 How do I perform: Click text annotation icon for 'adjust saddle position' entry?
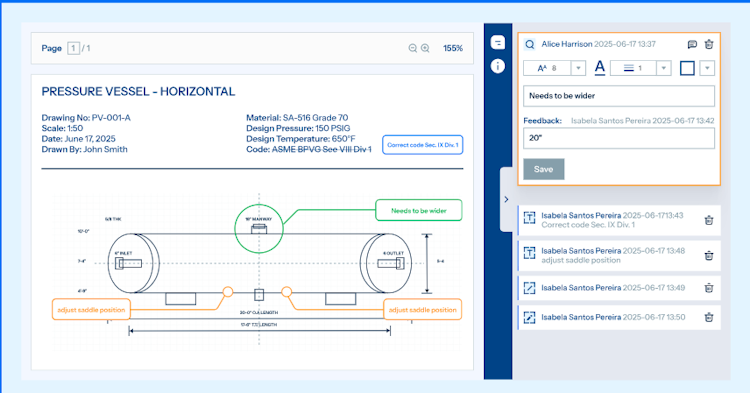pos(529,253)
